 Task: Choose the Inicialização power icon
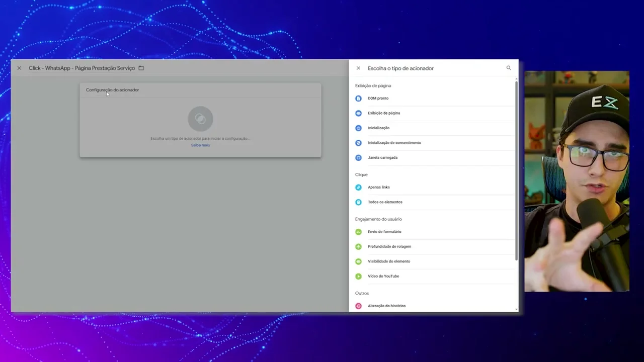coord(358,128)
